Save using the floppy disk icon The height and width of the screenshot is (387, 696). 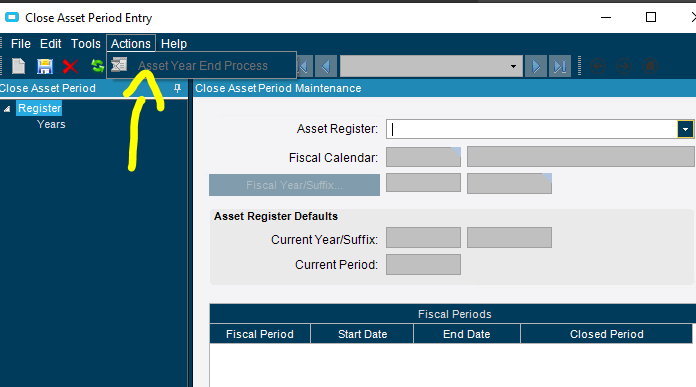pos(44,66)
